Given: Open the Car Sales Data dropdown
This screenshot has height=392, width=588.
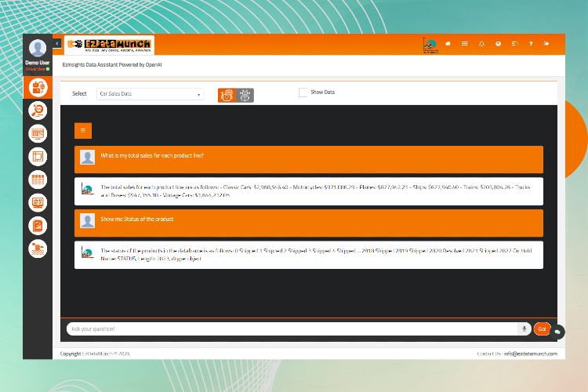Looking at the screenshot, I should click(151, 94).
